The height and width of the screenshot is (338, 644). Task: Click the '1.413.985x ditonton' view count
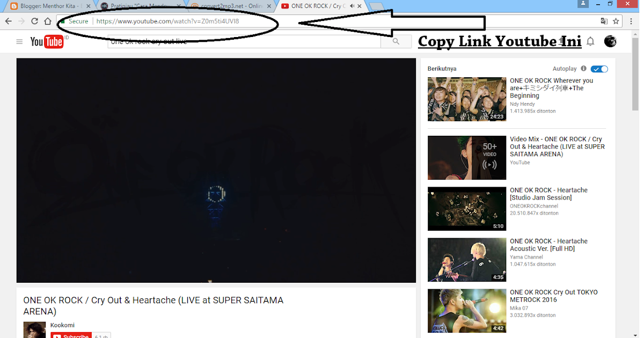click(x=533, y=111)
